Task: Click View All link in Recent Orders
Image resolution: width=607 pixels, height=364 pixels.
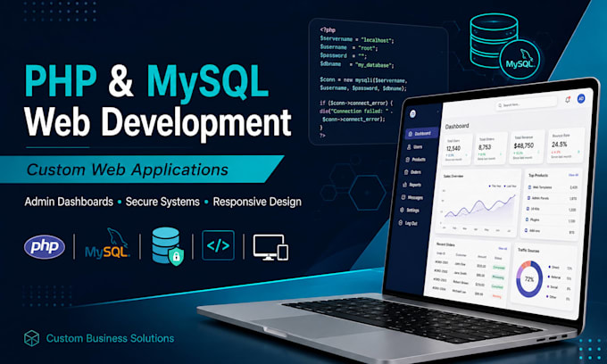Action: pyautogui.click(x=503, y=248)
